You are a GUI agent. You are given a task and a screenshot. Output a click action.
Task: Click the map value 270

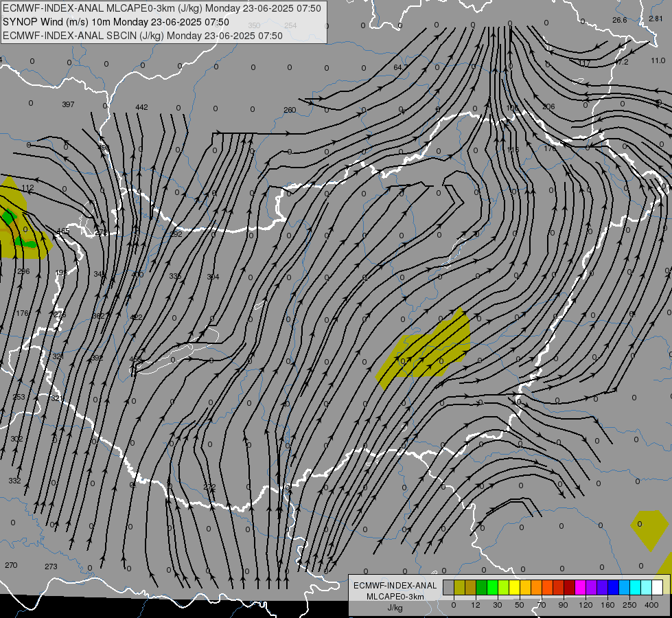[11, 565]
